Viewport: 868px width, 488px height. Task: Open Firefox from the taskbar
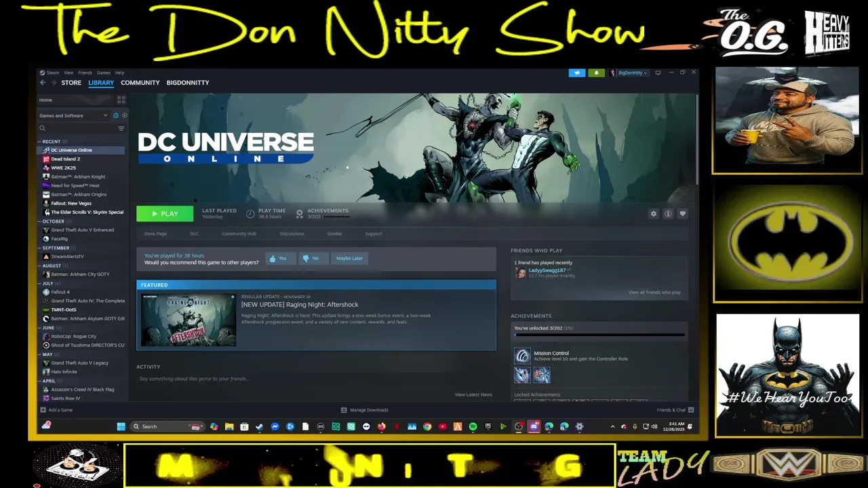[381, 426]
